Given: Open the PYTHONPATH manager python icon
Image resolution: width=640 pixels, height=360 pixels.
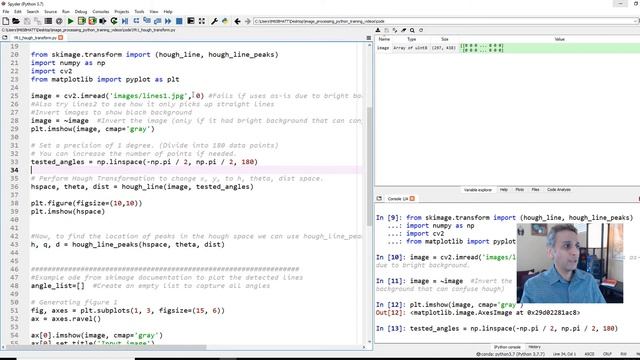Looking at the screenshot, I should pos(225,21).
